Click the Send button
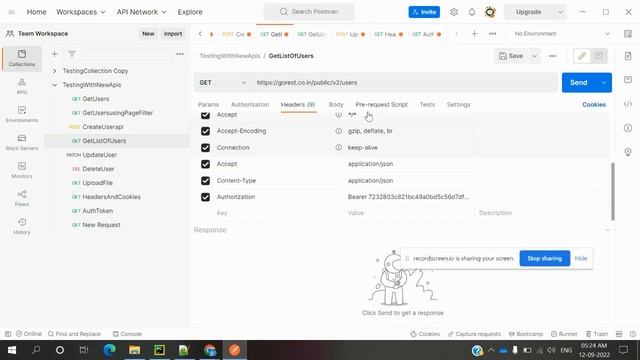Viewport: 640px width, 360px height. pos(579,82)
